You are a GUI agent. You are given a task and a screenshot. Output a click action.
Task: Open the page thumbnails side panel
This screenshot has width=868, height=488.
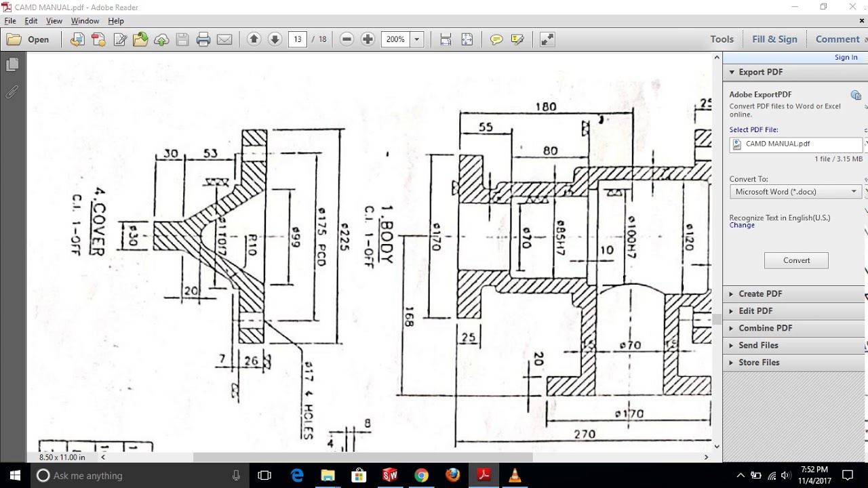pyautogui.click(x=12, y=64)
